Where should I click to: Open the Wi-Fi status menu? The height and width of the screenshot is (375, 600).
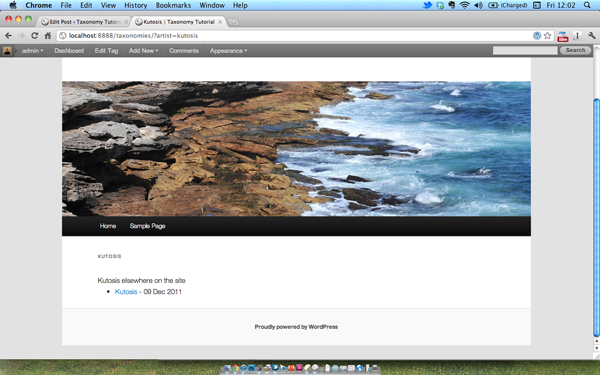465,5
